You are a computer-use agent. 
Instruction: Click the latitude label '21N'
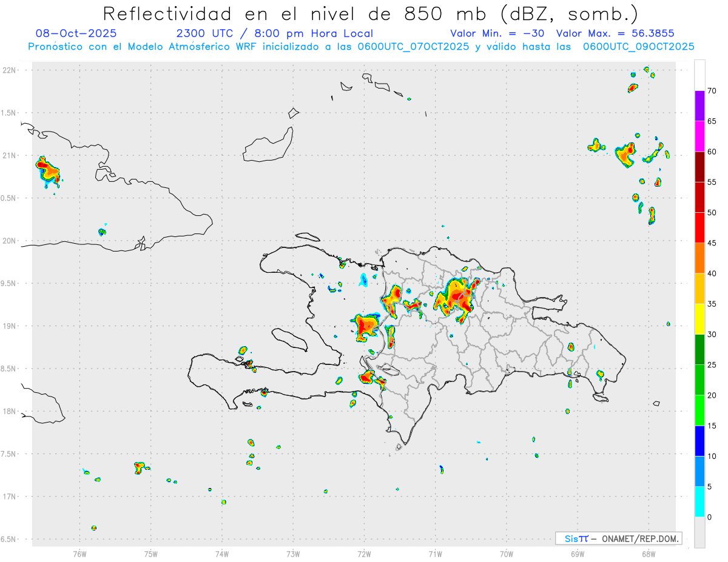point(10,155)
